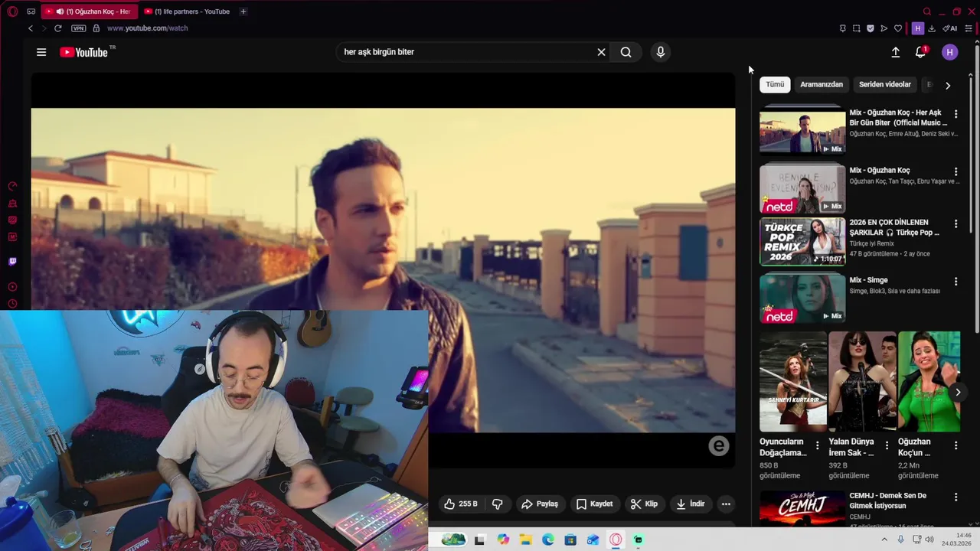
Task: Toggle the VPN badge in address bar
Action: [78, 28]
